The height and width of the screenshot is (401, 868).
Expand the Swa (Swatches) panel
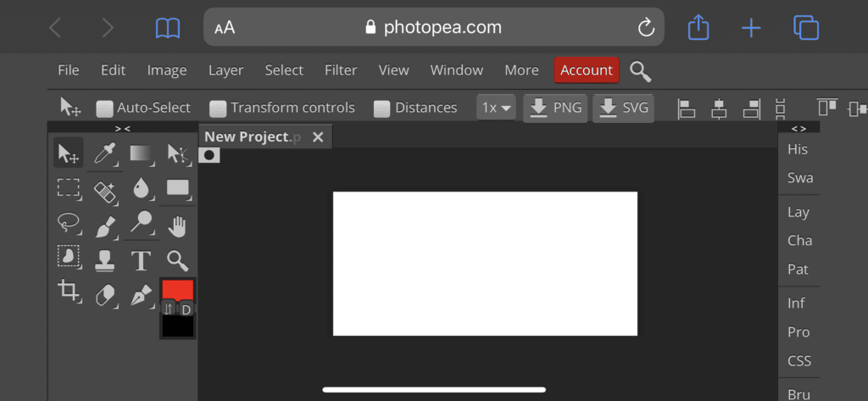[800, 178]
